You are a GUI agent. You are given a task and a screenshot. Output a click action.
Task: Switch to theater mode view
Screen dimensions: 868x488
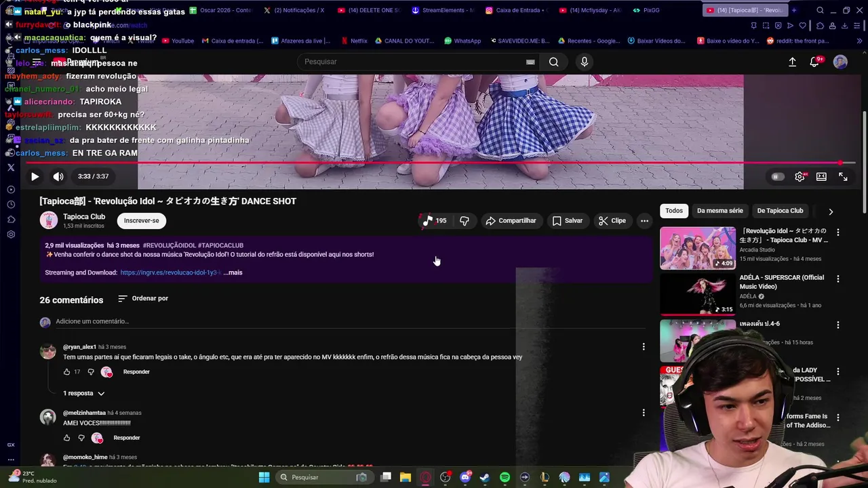tap(821, 176)
